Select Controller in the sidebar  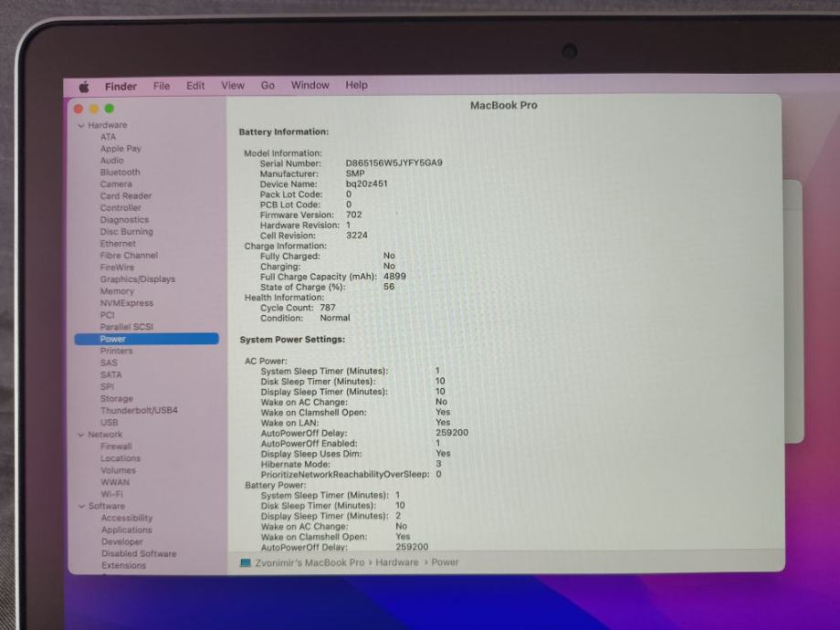point(121,207)
